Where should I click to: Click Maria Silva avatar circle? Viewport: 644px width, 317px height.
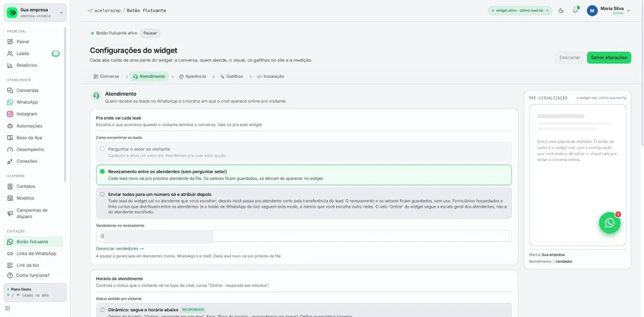pyautogui.click(x=592, y=11)
